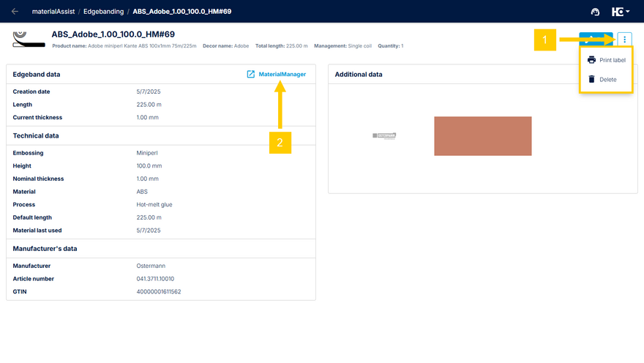Click the trash can icon
This screenshot has height=363, width=644.
591,79
